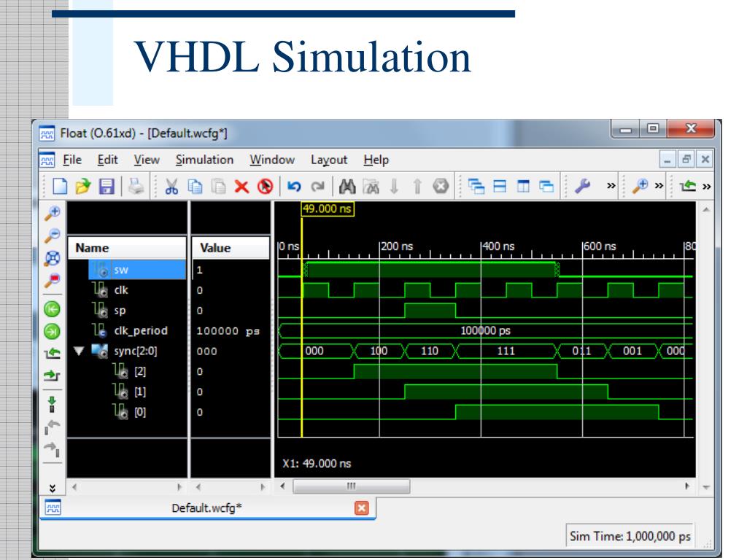Screen dimensions: 747x560
Task: Close the Default.wcfg* tab with the red X
Action: (362, 508)
